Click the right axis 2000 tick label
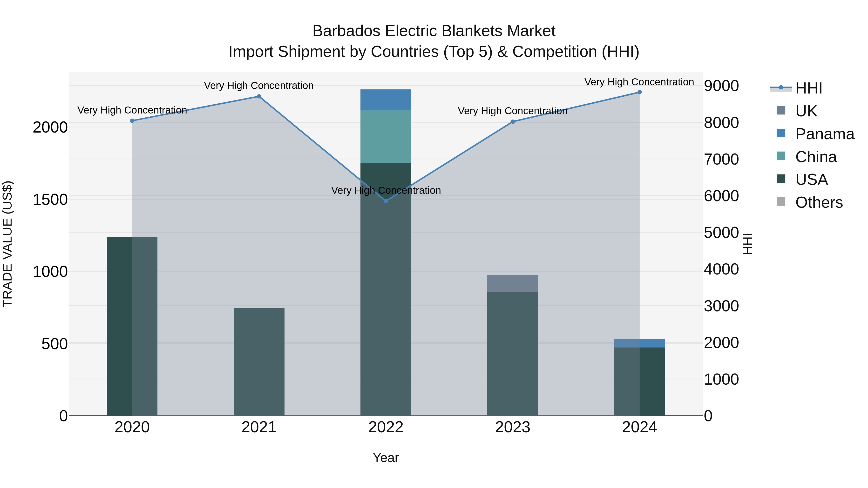868x488 pixels. coord(721,343)
